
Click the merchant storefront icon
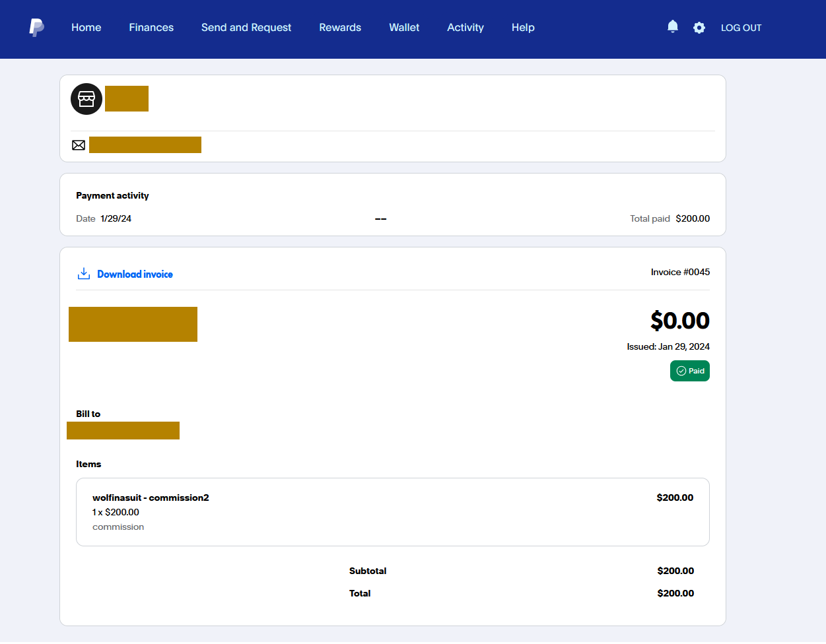click(86, 99)
